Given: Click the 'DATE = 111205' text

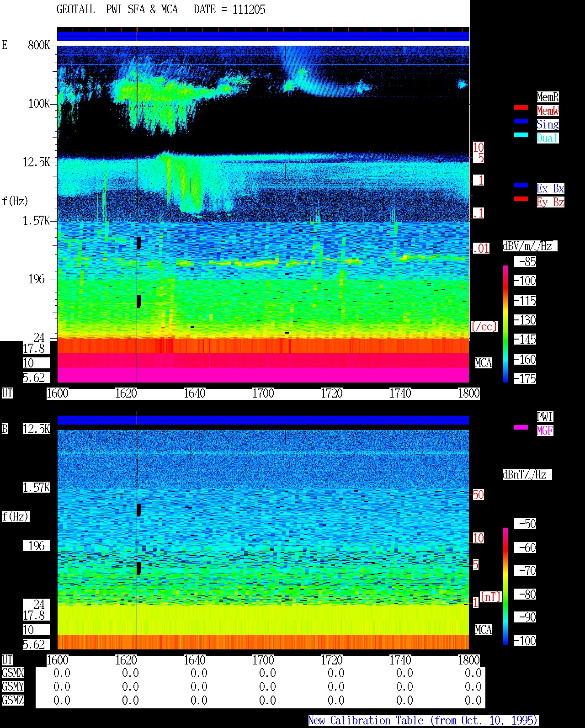Looking at the screenshot, I should [x=229, y=9].
